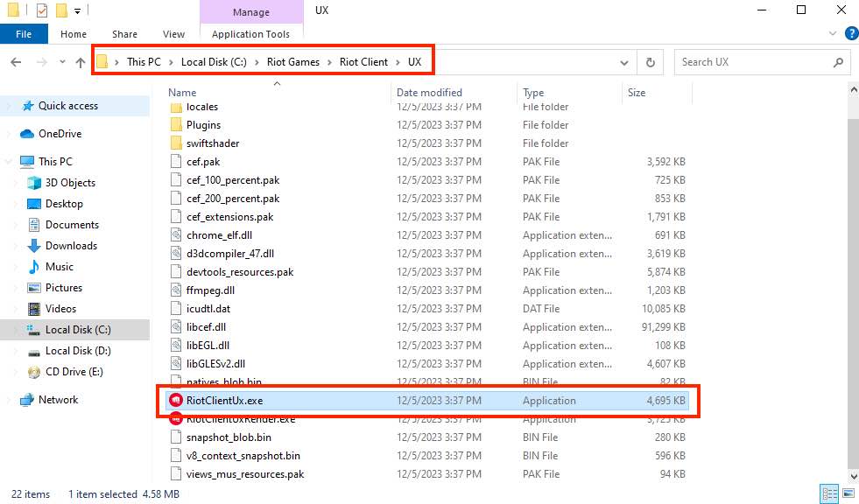The width and height of the screenshot is (859, 504).
Task: Select the swiftshader folder icon
Action: pos(176,143)
